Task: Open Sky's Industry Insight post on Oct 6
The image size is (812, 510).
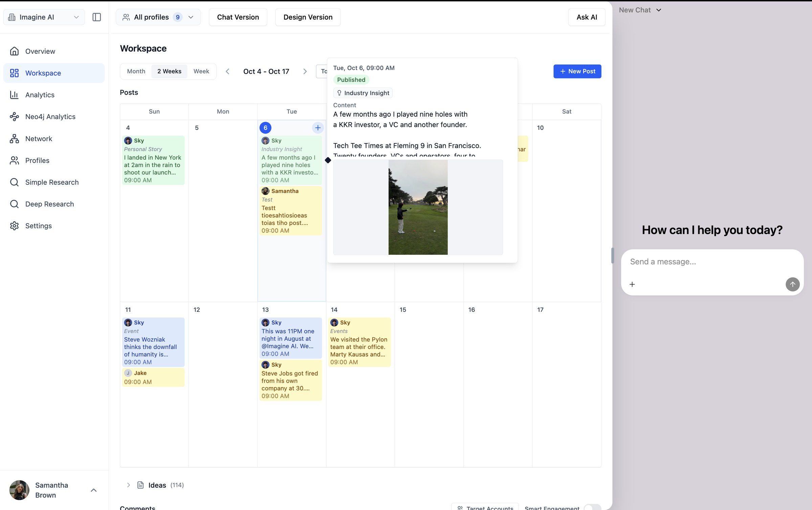Action: tap(291, 160)
